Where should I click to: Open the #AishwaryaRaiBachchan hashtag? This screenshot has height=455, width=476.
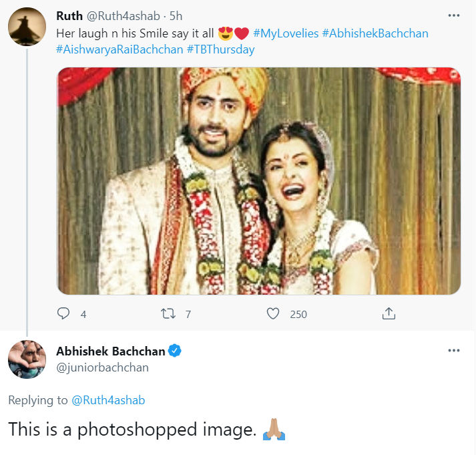tap(120, 49)
